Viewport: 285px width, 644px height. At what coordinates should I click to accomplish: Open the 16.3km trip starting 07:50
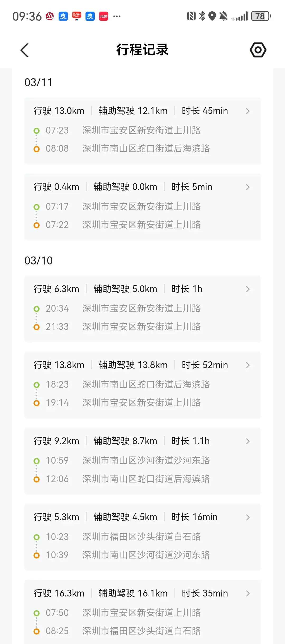[142, 612]
